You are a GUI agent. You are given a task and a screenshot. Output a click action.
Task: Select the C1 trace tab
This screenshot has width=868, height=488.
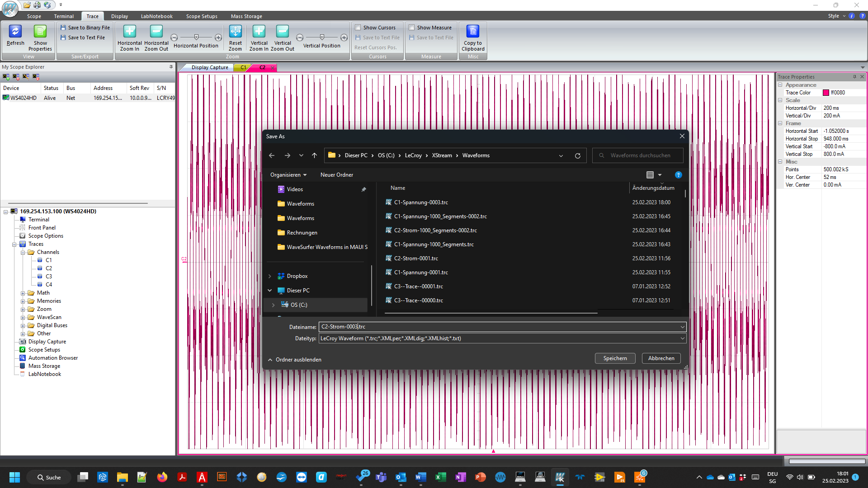243,67
